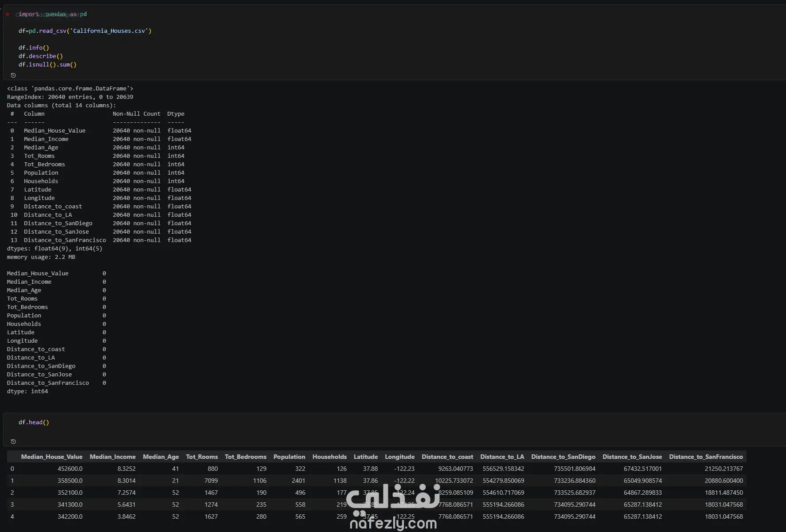The height and width of the screenshot is (532, 786).
Task: Click the Distance_to_coast value 9263.040773
Action: point(456,469)
